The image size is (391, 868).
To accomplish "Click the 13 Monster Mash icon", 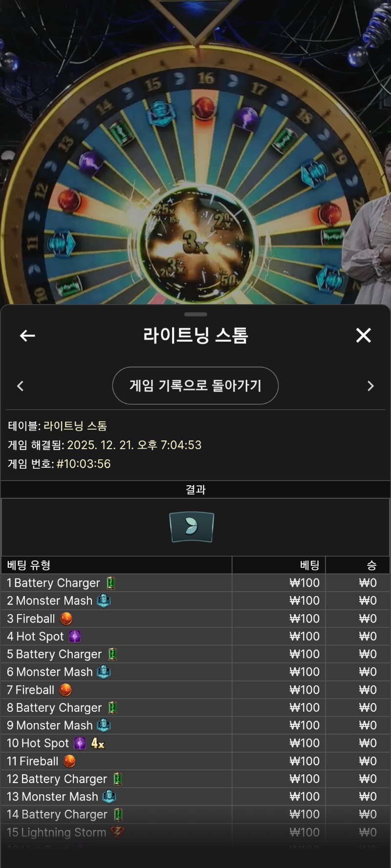I will [x=109, y=797].
